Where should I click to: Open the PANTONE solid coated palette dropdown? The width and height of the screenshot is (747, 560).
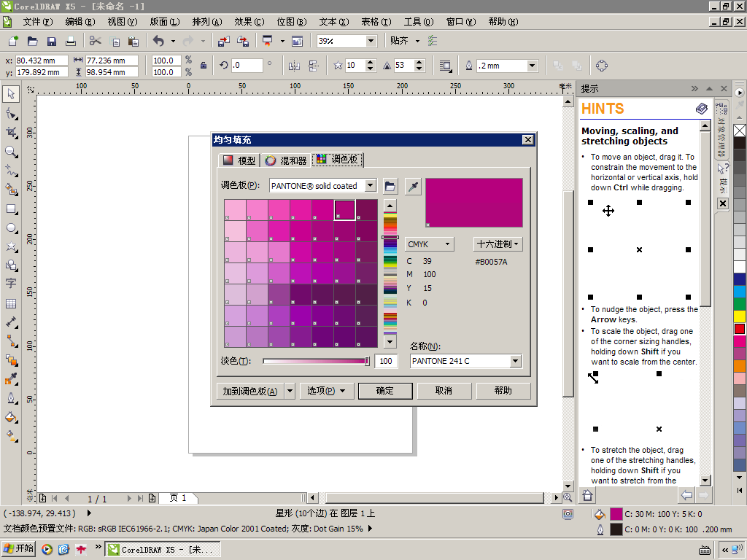[371, 186]
